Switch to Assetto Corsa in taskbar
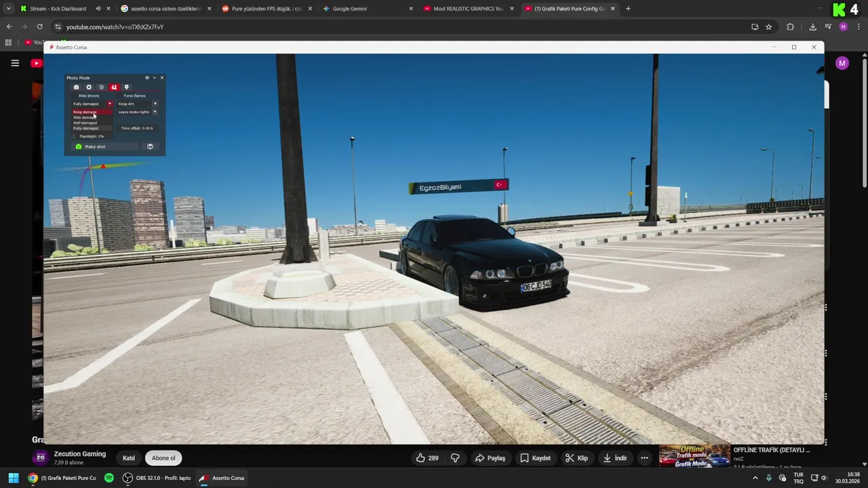This screenshot has width=868, height=488. 222,478
